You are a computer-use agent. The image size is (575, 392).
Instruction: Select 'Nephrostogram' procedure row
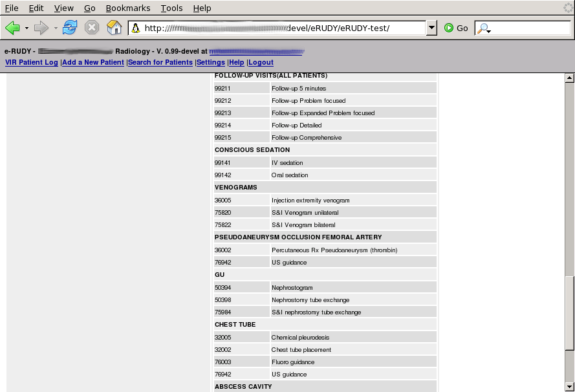[325, 288]
